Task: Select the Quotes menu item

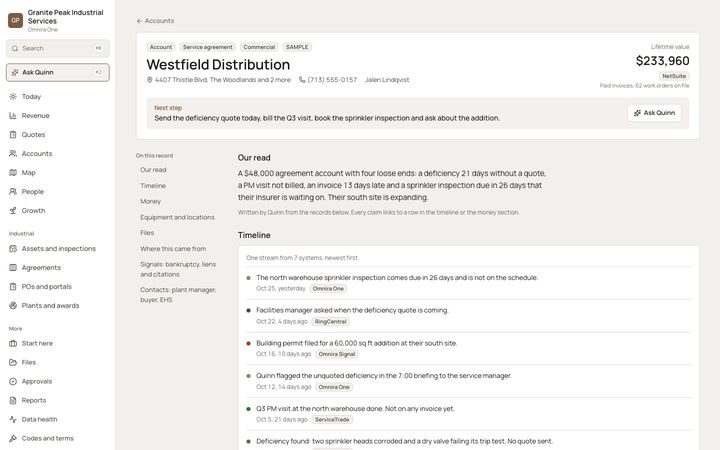Action: click(58, 135)
